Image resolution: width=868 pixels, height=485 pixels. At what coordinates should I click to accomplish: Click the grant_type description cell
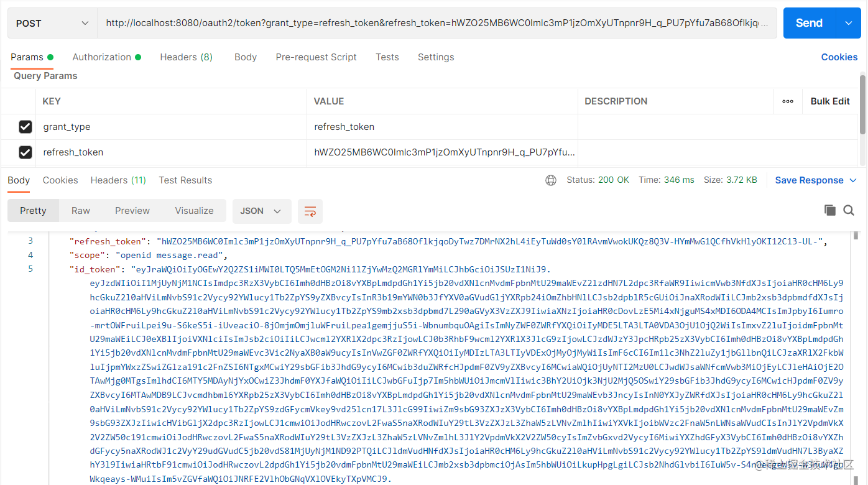click(x=676, y=127)
